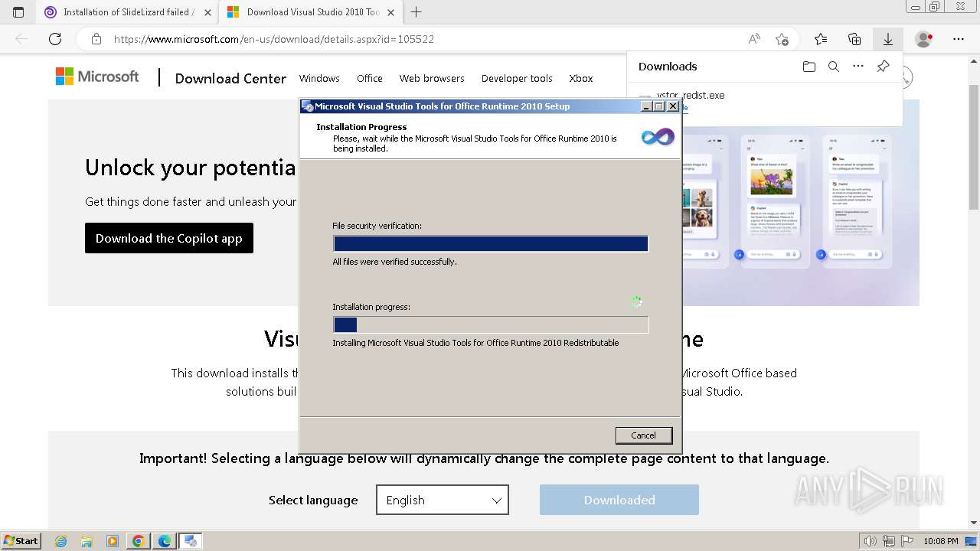Image resolution: width=980 pixels, height=551 pixels.
Task: Open the Edge profile avatar
Action: [x=924, y=39]
